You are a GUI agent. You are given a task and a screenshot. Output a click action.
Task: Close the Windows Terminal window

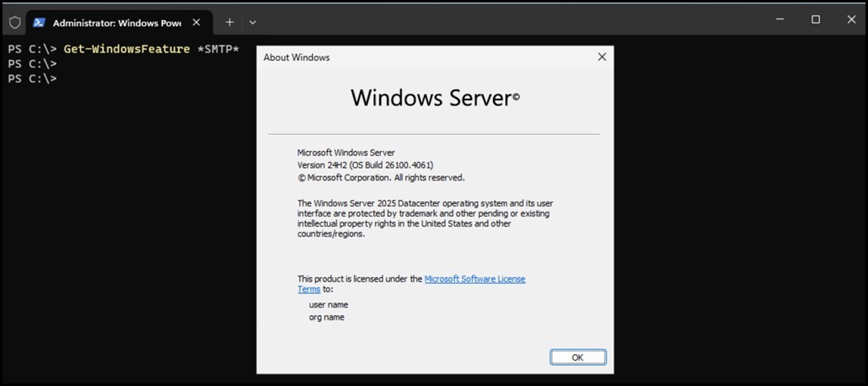pos(851,19)
